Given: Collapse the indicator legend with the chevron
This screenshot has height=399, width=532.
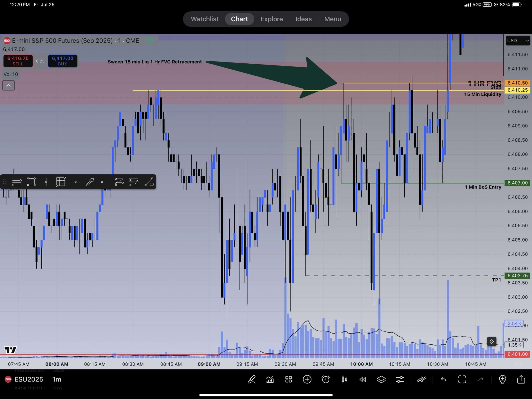Looking at the screenshot, I should pyautogui.click(x=9, y=85).
